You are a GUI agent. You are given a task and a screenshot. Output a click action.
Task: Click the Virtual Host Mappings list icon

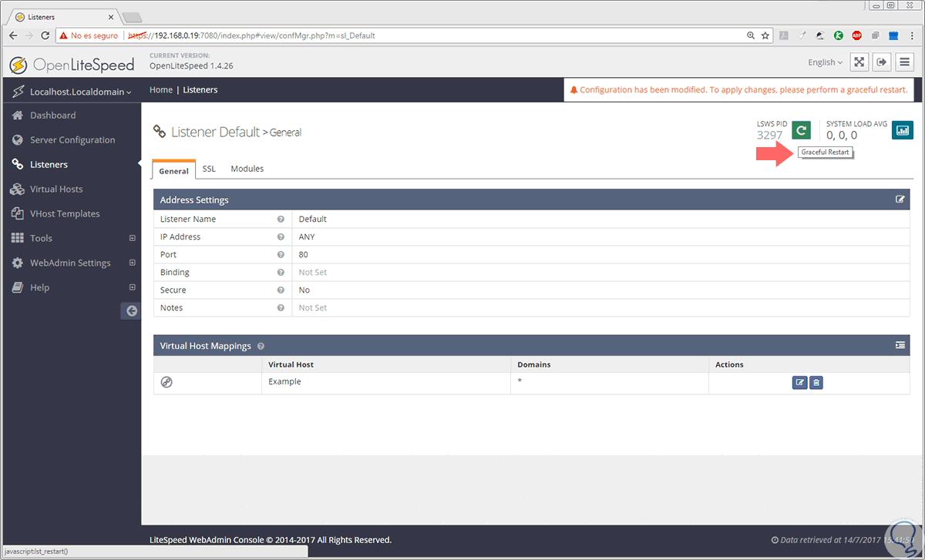tap(900, 346)
